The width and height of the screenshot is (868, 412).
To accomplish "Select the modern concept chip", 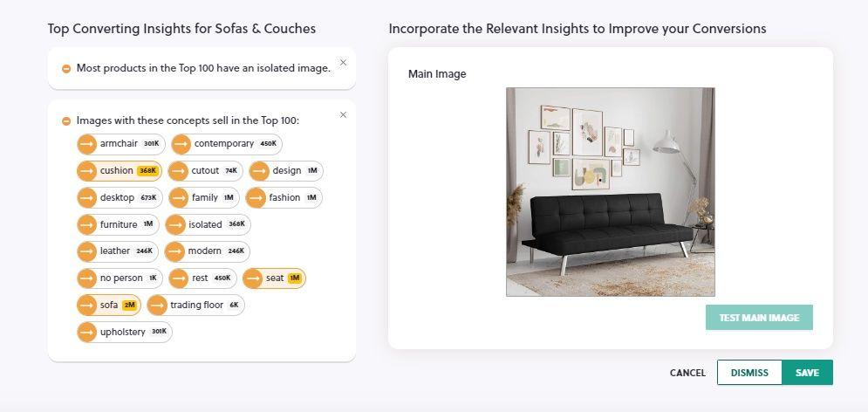I will [208, 251].
